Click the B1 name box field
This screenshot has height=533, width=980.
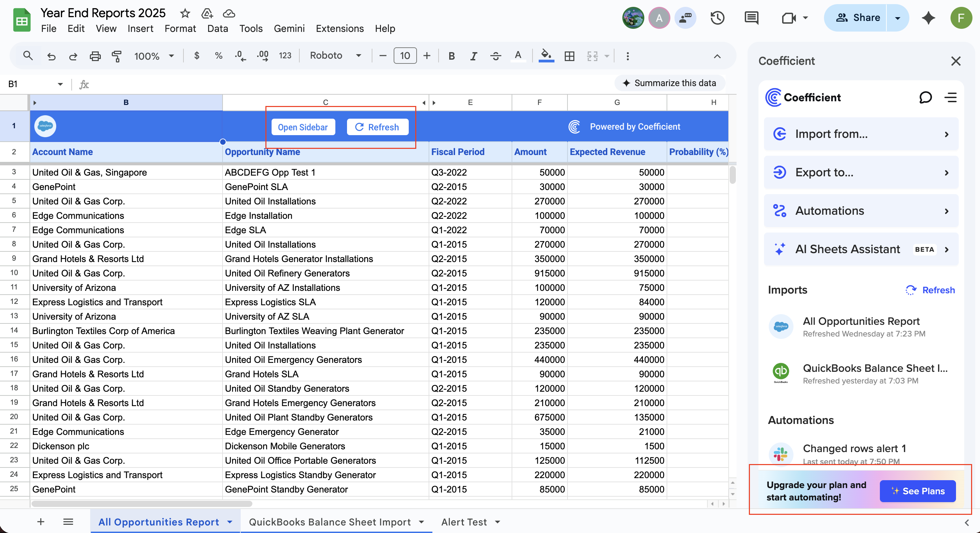coord(31,84)
